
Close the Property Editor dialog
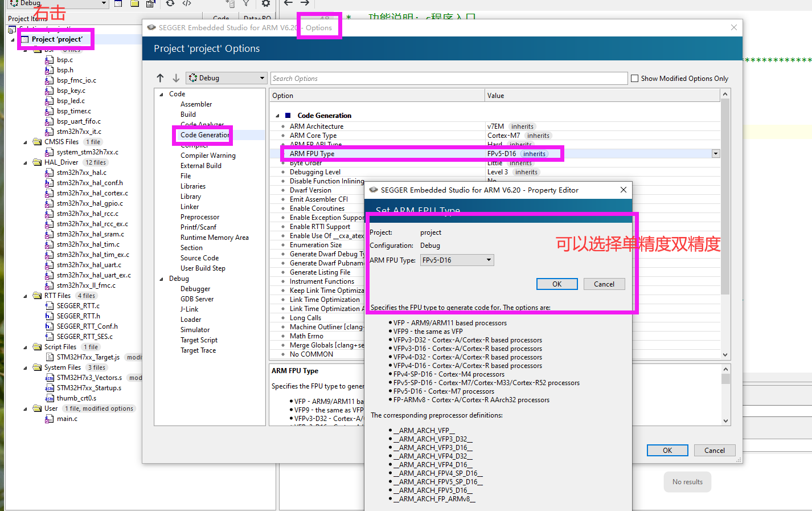pos(624,190)
